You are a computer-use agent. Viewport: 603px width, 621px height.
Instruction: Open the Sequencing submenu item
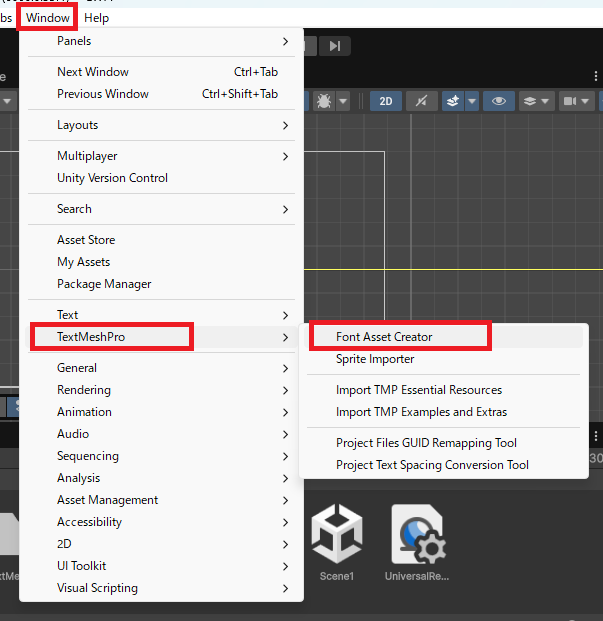tap(161, 456)
